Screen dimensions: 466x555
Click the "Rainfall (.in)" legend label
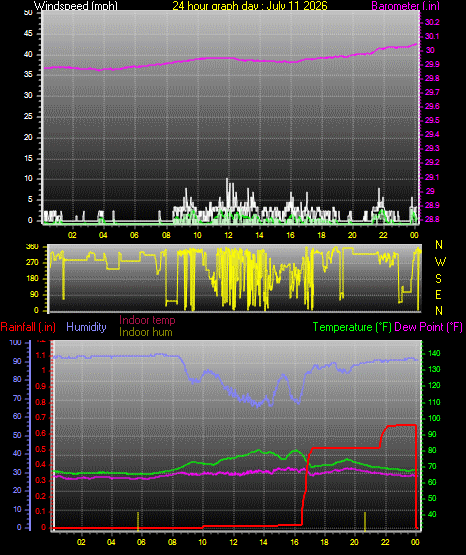28,327
